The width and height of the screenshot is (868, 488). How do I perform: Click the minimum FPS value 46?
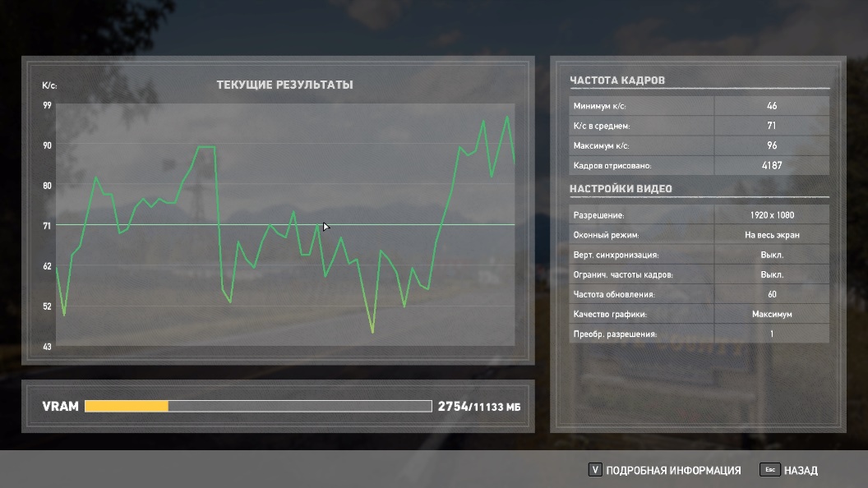tap(772, 106)
